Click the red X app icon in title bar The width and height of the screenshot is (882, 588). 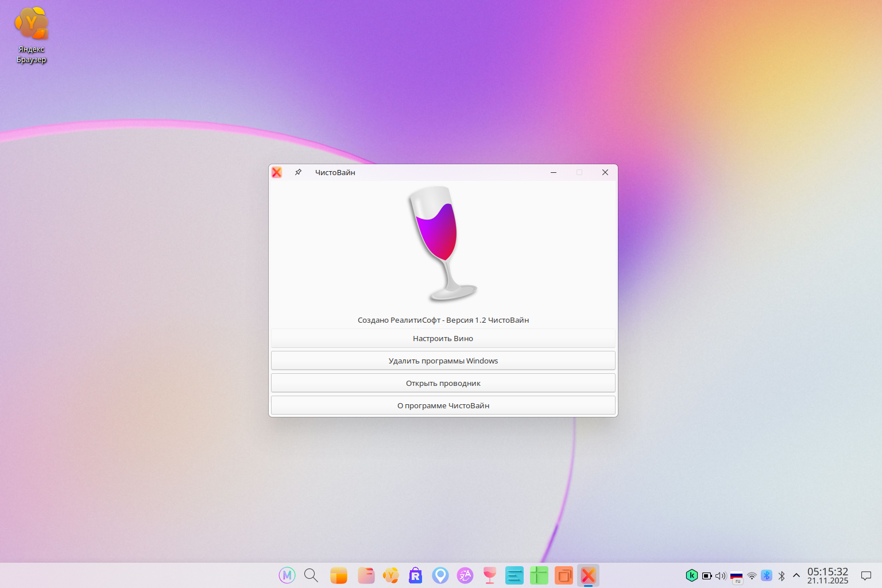(x=277, y=172)
